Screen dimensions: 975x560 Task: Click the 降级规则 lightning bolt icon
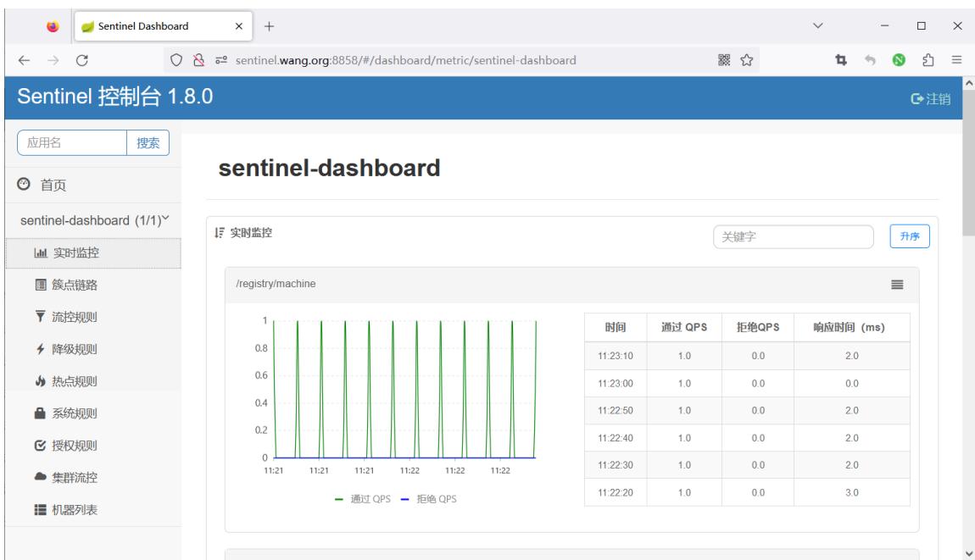point(41,349)
